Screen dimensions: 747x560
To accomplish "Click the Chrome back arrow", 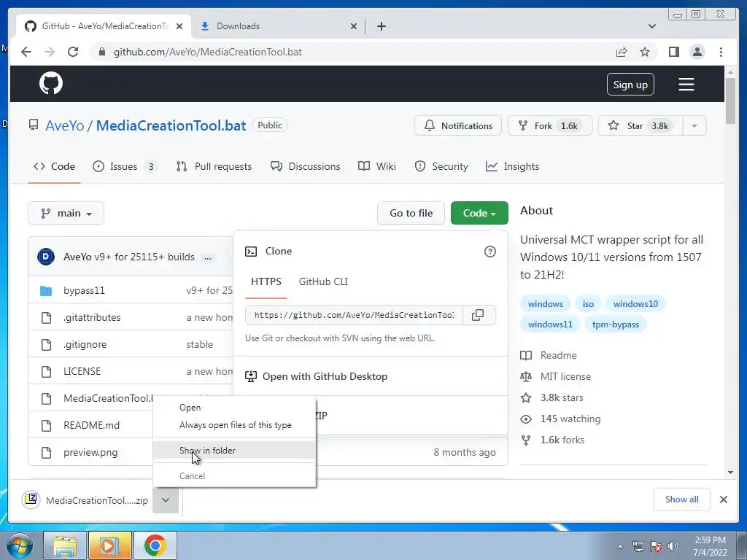I will pos(26,52).
